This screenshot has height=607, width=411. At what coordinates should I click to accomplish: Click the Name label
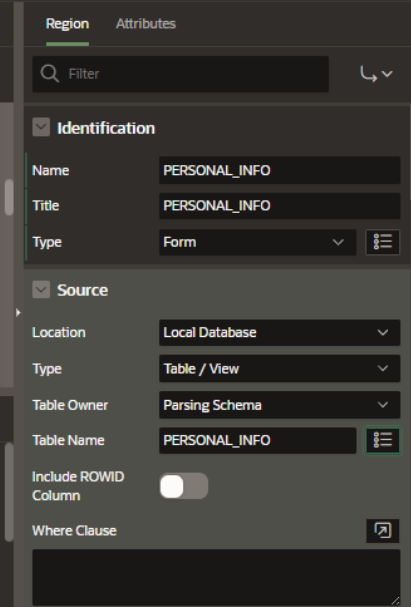click(51, 171)
